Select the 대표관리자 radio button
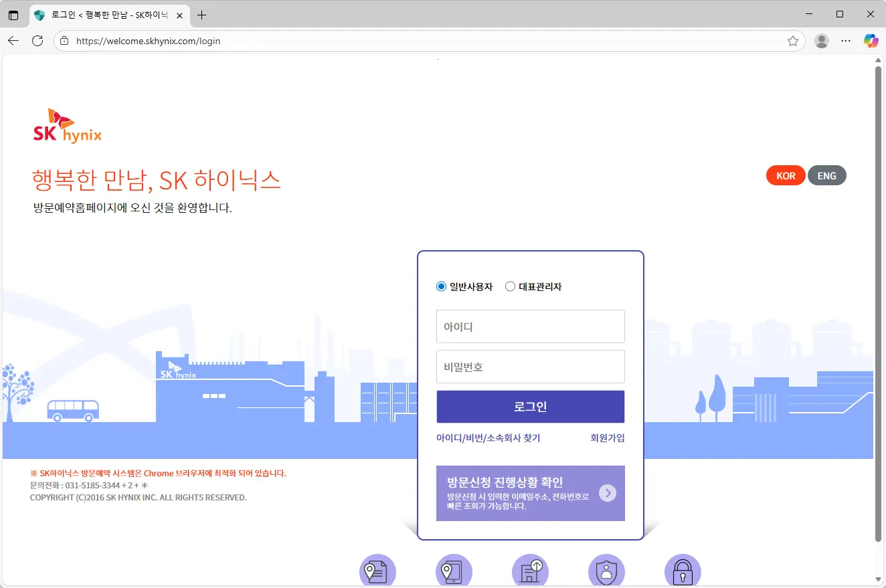The height and width of the screenshot is (588, 886). pyautogui.click(x=510, y=286)
